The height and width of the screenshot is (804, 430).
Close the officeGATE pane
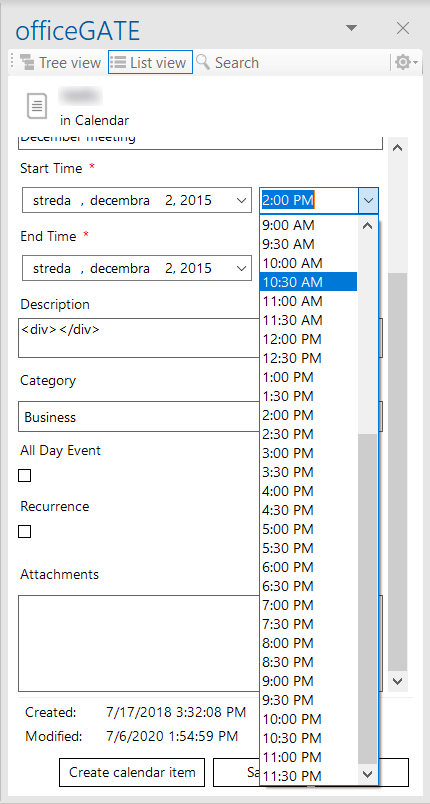pyautogui.click(x=403, y=28)
